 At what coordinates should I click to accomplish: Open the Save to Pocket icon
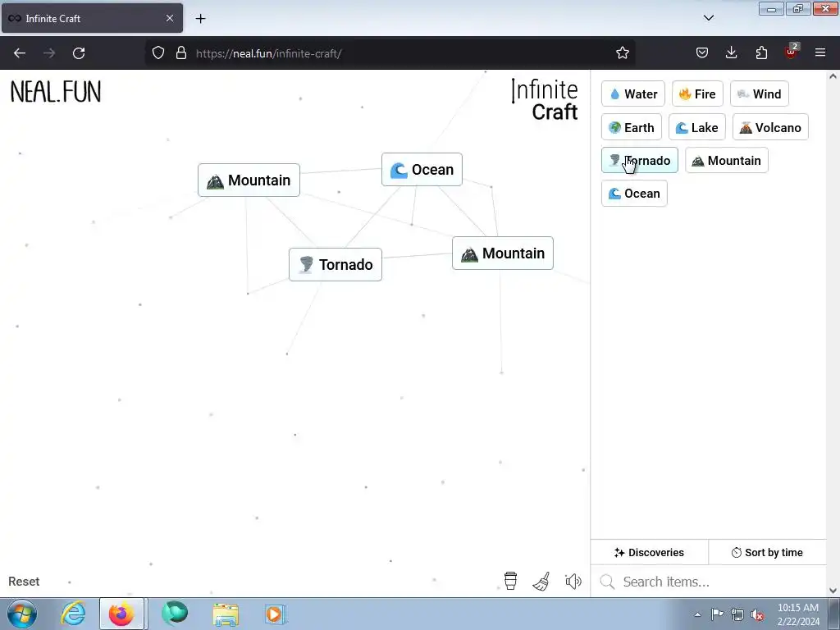tap(702, 52)
